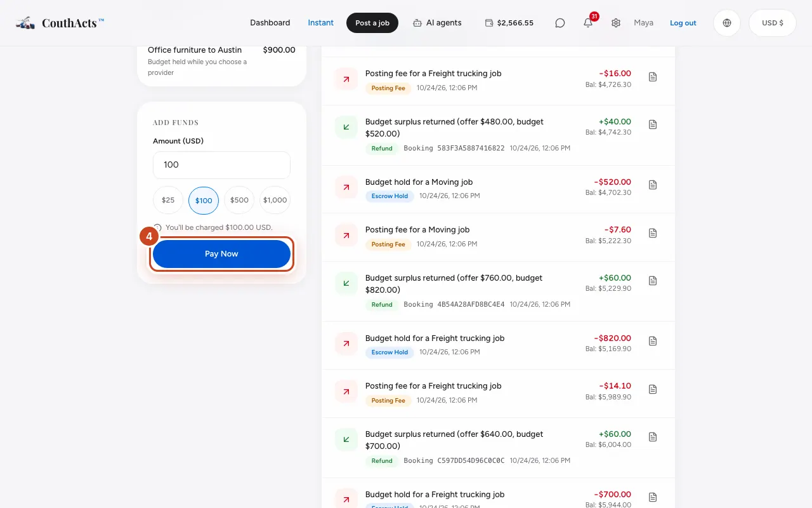Viewport: 812px width, 508px height.
Task: Click the Escrow Hold tag on Moving job
Action: pyautogui.click(x=390, y=196)
